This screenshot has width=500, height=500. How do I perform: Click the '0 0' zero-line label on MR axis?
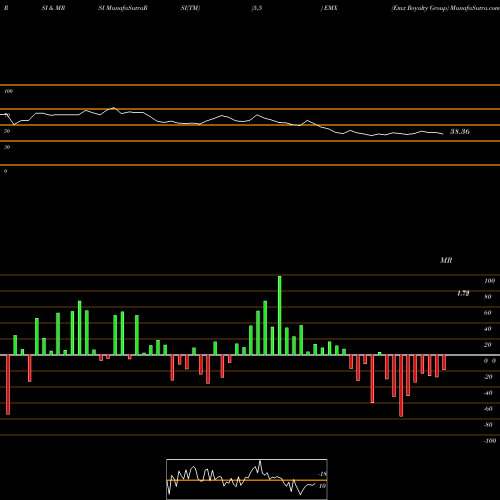click(x=490, y=361)
